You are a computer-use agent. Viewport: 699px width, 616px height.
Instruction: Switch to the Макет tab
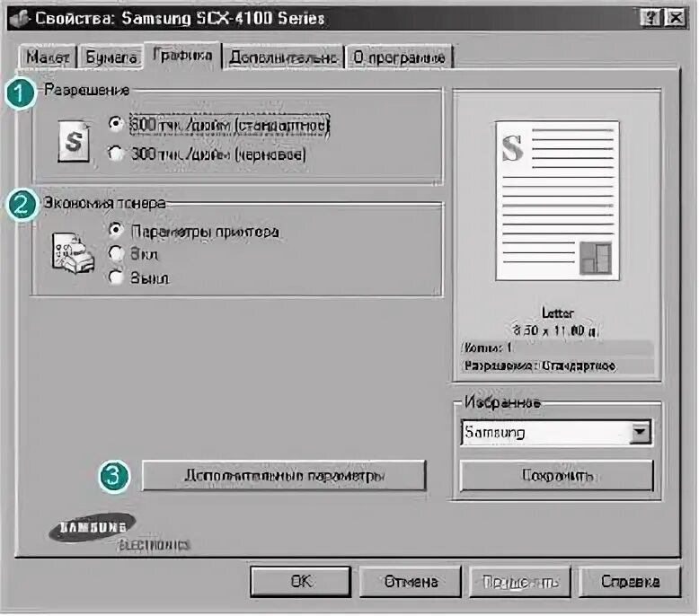click(48, 57)
